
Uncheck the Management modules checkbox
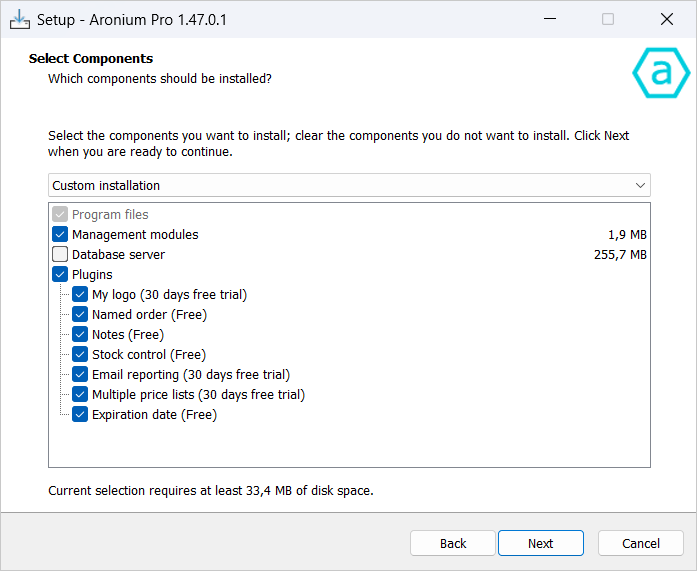[x=60, y=235]
